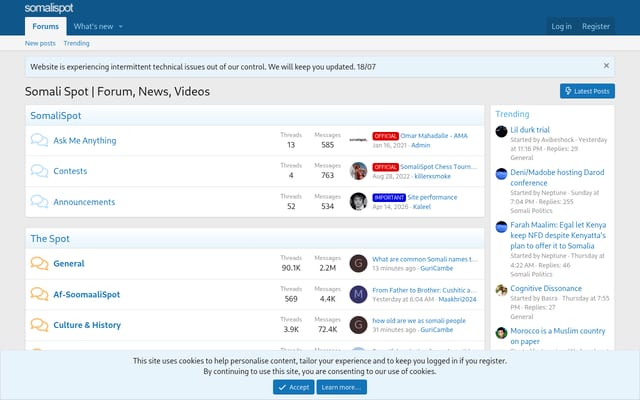640x400 pixels.
Task: Open the Omar Mahadalle - AMA thread
Action: [x=434, y=136]
